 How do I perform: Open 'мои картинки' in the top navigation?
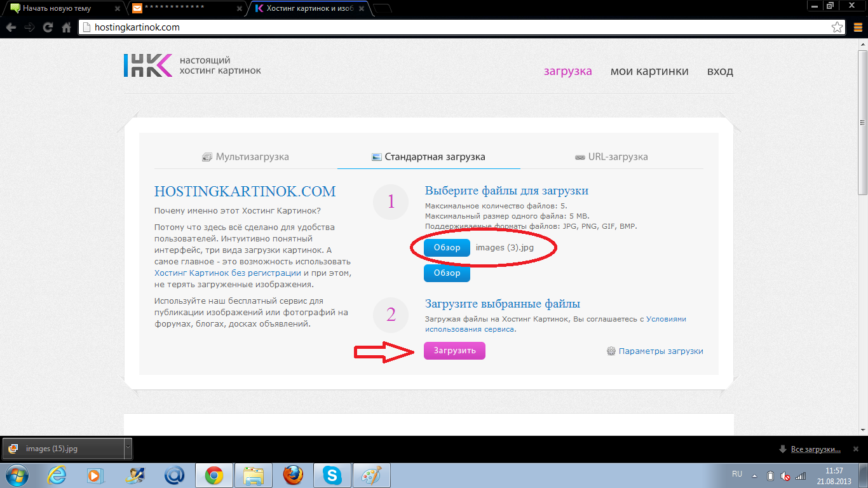pyautogui.click(x=649, y=71)
